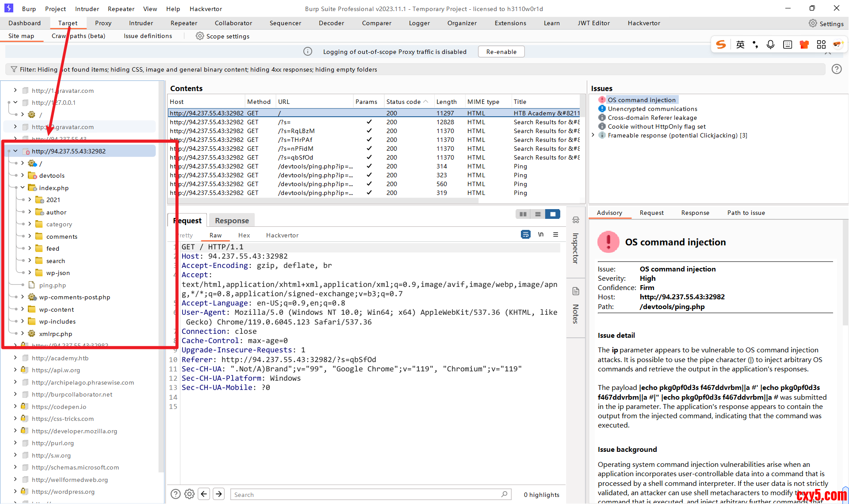The width and height of the screenshot is (849, 504).
Task: Open the Repeater tab
Action: click(x=184, y=23)
